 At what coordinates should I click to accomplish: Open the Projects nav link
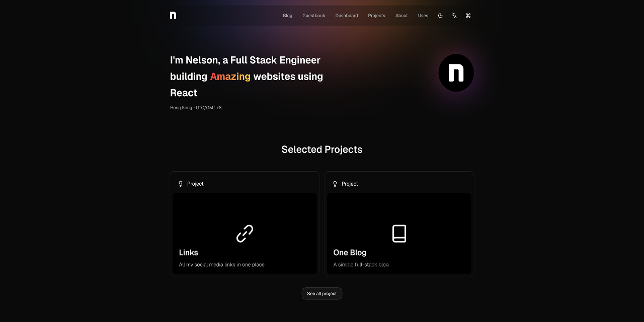tap(376, 16)
